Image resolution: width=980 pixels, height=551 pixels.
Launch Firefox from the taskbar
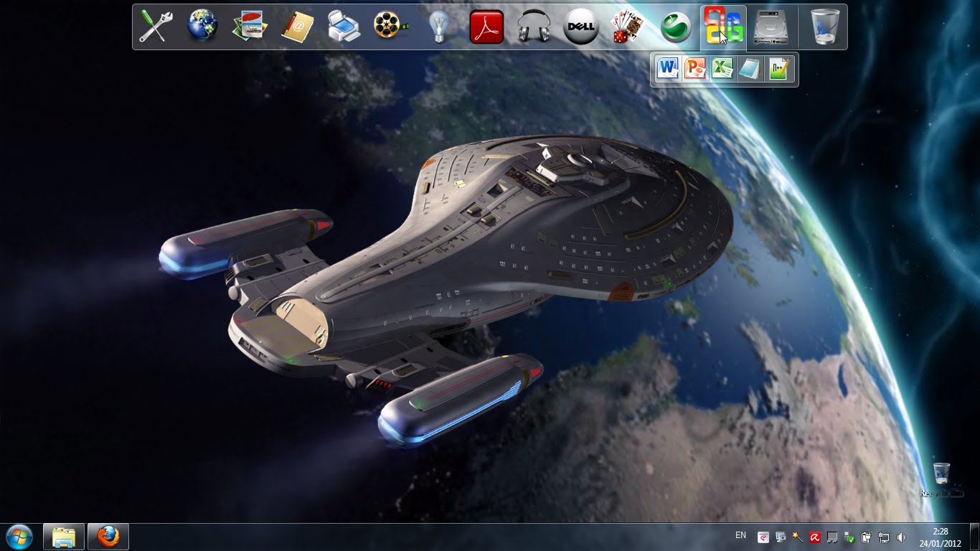[x=108, y=537]
